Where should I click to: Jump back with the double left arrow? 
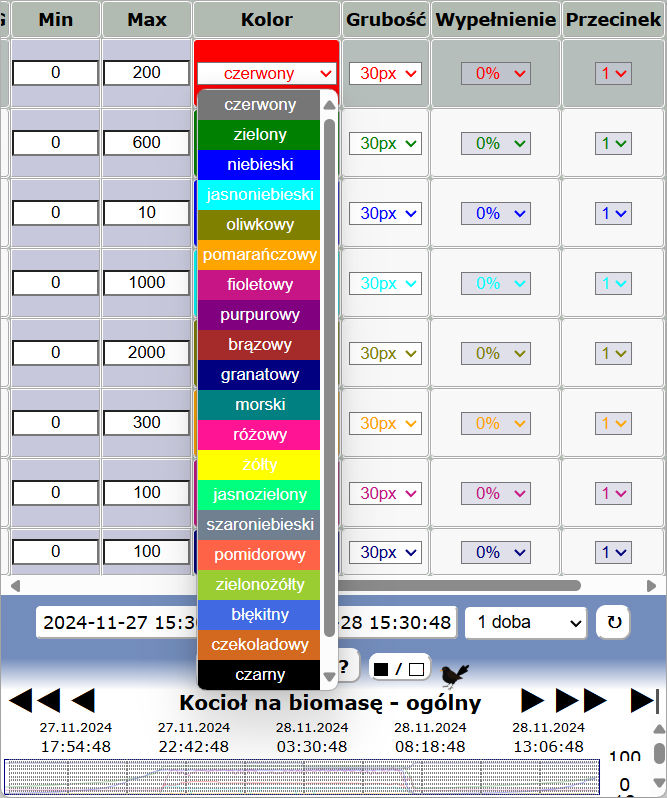tap(33, 701)
